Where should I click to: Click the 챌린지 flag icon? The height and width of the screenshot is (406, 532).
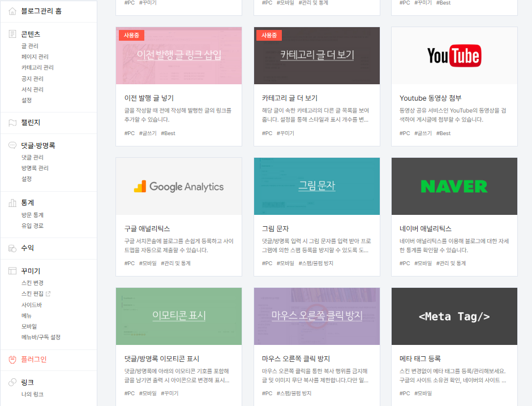(x=12, y=123)
